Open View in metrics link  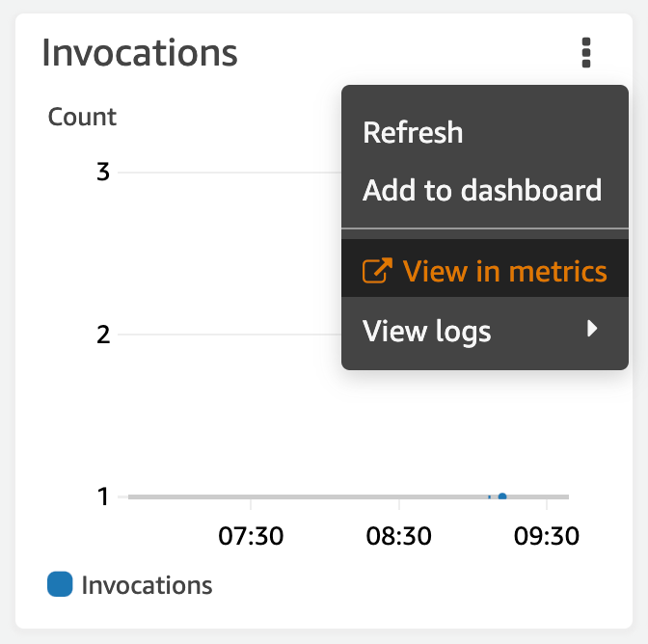(504, 272)
